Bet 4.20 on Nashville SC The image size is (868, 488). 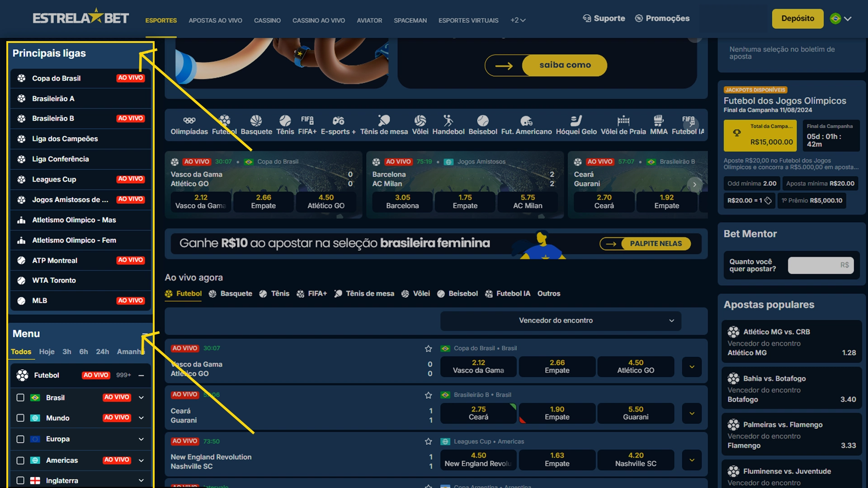click(636, 460)
